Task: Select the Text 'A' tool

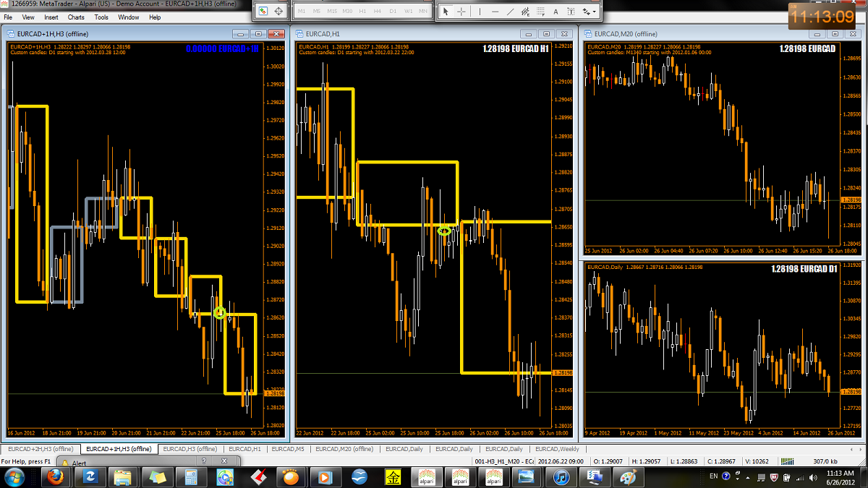Action: (x=556, y=12)
